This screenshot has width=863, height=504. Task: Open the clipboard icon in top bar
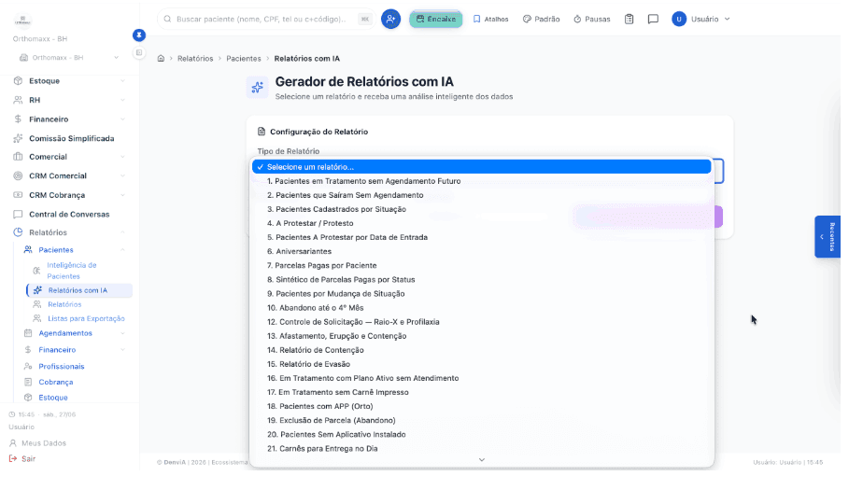coord(630,20)
